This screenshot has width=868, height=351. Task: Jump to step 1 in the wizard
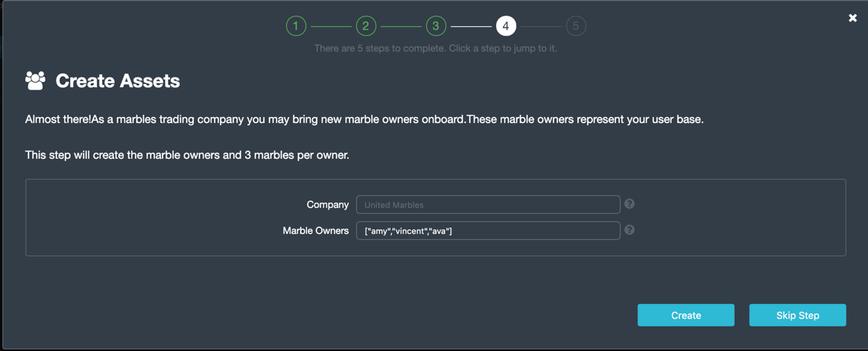click(x=296, y=26)
